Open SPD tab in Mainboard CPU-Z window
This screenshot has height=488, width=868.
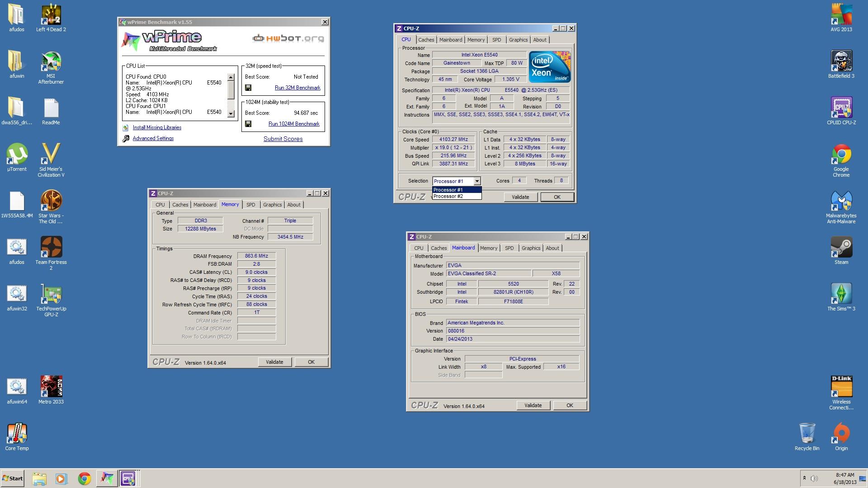pos(509,248)
